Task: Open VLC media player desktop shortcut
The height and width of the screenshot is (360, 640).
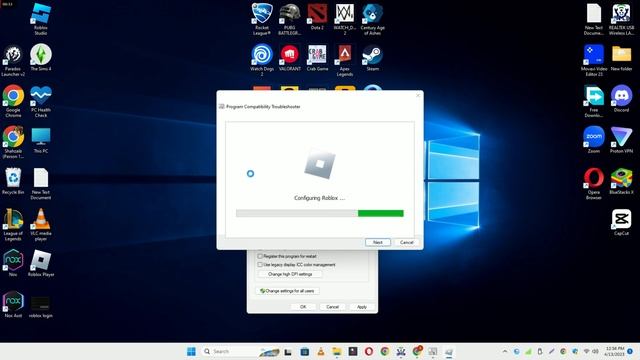Action: pyautogui.click(x=41, y=224)
